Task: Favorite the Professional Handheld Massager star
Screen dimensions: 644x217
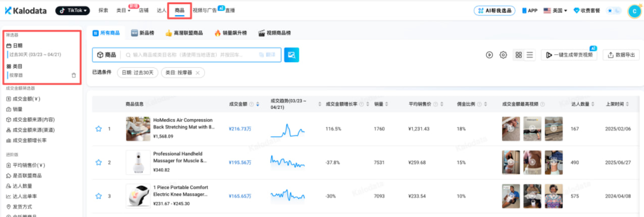Action: coord(98,162)
